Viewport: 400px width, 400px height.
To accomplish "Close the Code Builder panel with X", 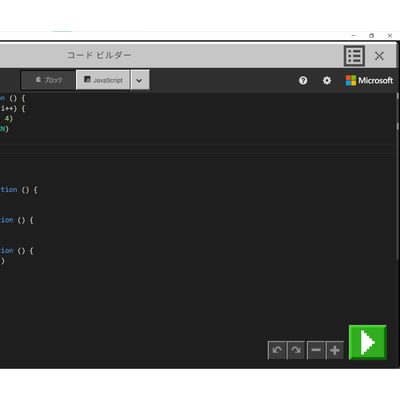I will [x=379, y=56].
